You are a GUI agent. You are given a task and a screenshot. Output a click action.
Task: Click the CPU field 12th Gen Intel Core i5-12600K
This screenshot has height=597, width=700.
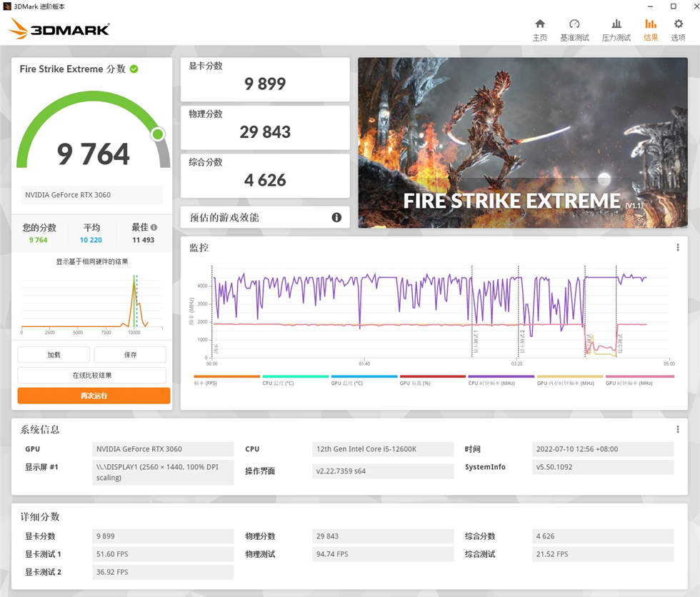click(x=383, y=449)
